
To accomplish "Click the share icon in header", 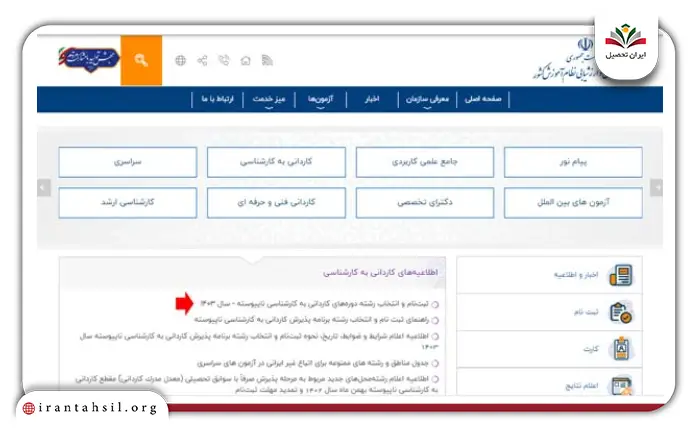I will tap(202, 60).
